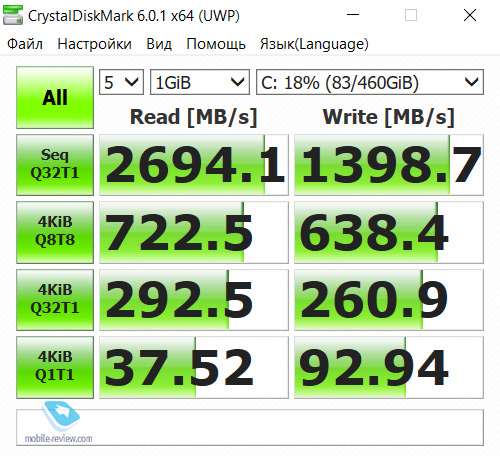Click the empty comment field at bottom
The image size is (500, 456).
point(250,427)
